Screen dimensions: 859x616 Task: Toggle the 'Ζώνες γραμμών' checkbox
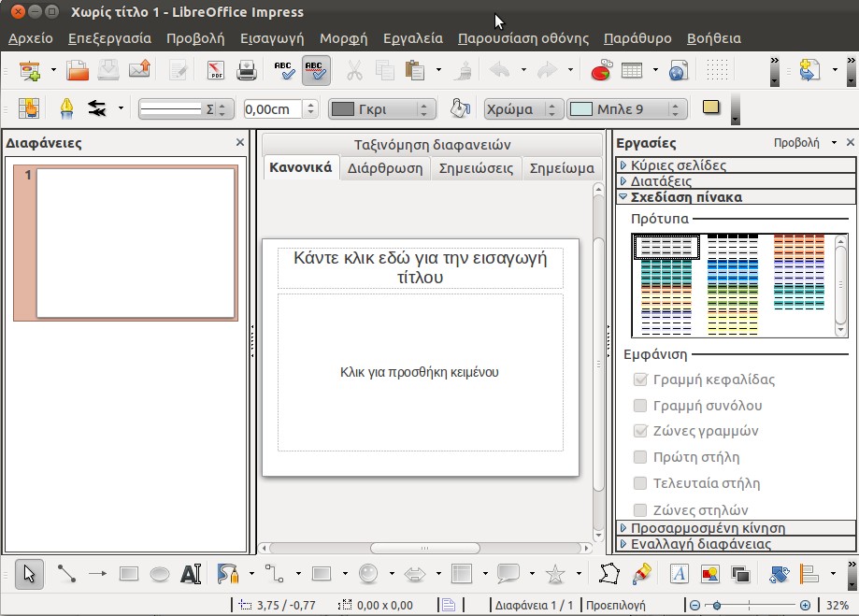[x=640, y=431]
